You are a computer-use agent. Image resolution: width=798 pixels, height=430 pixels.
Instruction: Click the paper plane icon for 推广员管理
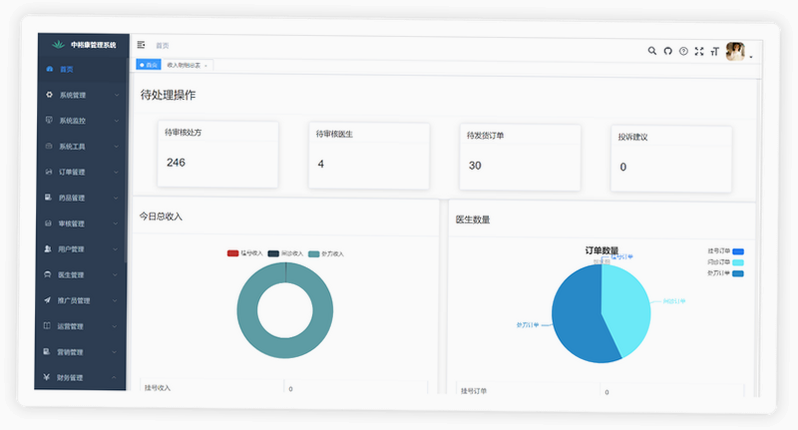47,300
